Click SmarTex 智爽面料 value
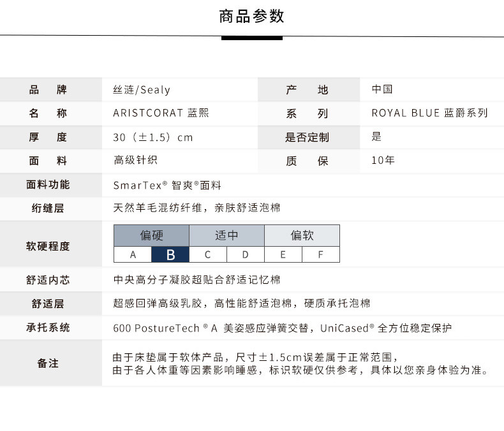Screen dimensions: 504x431 pyautogui.click(x=167, y=186)
